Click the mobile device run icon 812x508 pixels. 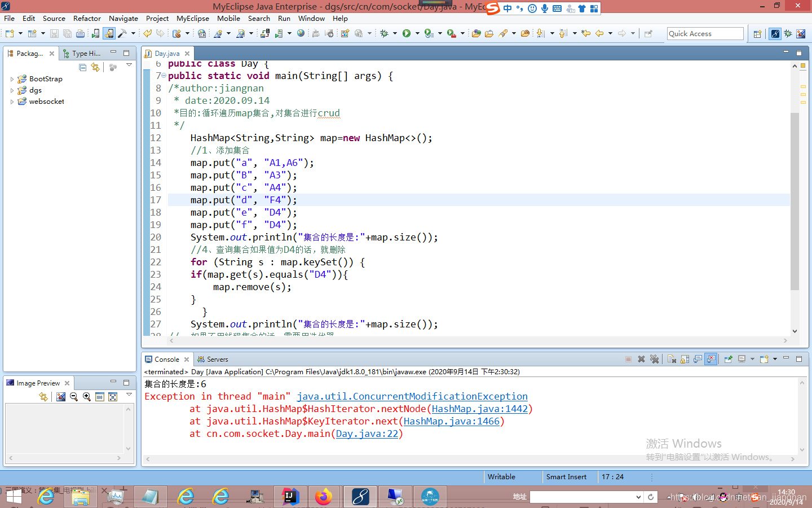coord(95,34)
